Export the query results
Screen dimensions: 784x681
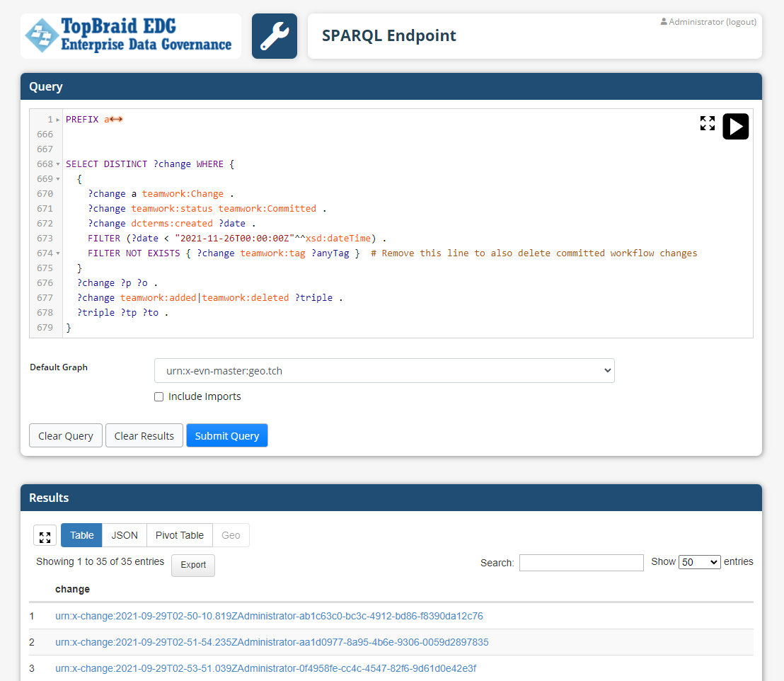(x=192, y=565)
